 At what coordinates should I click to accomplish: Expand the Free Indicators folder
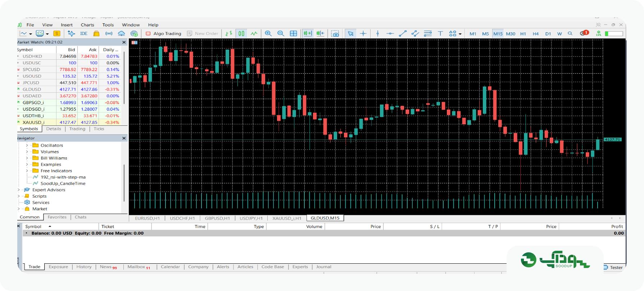pyautogui.click(x=27, y=171)
